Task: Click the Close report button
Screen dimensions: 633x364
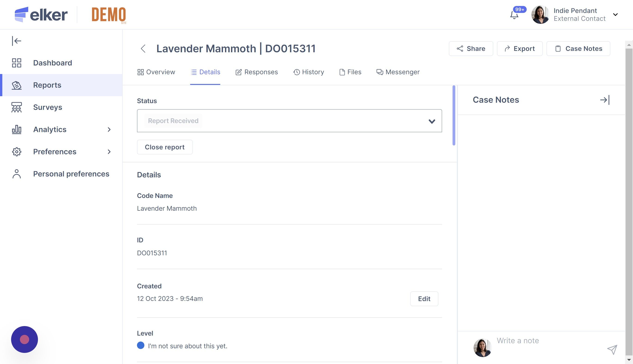Action: click(164, 147)
